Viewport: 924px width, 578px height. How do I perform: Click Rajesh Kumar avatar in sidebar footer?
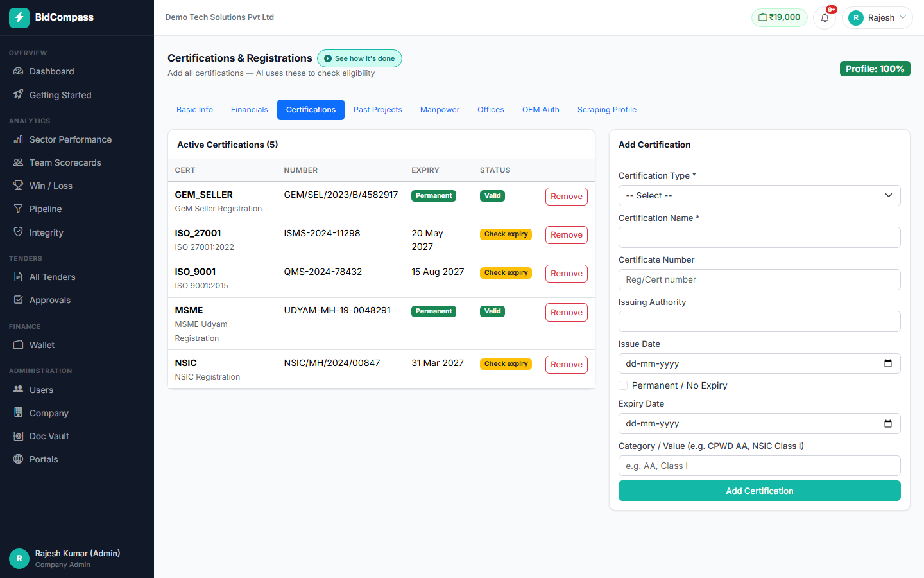tap(19, 559)
